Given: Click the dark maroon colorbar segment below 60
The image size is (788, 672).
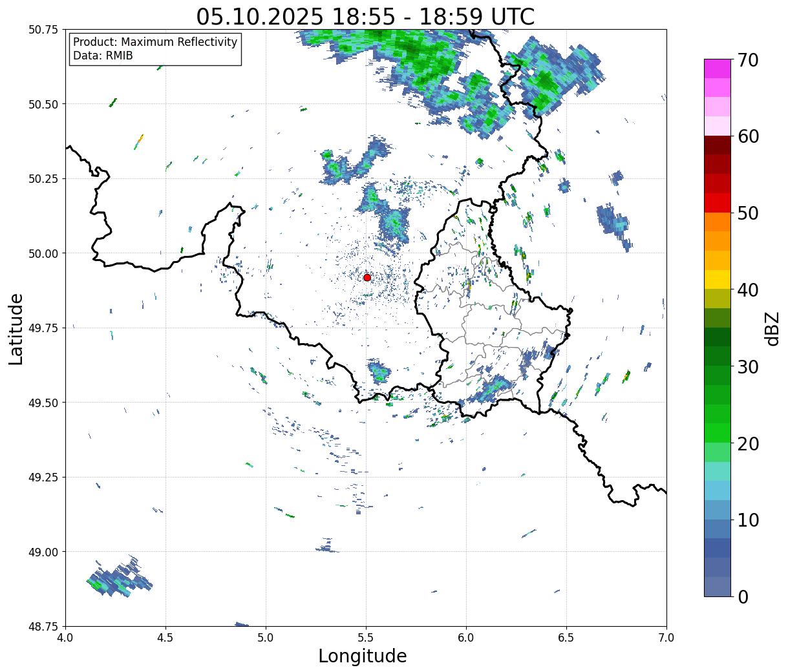Looking at the screenshot, I should pos(718,145).
